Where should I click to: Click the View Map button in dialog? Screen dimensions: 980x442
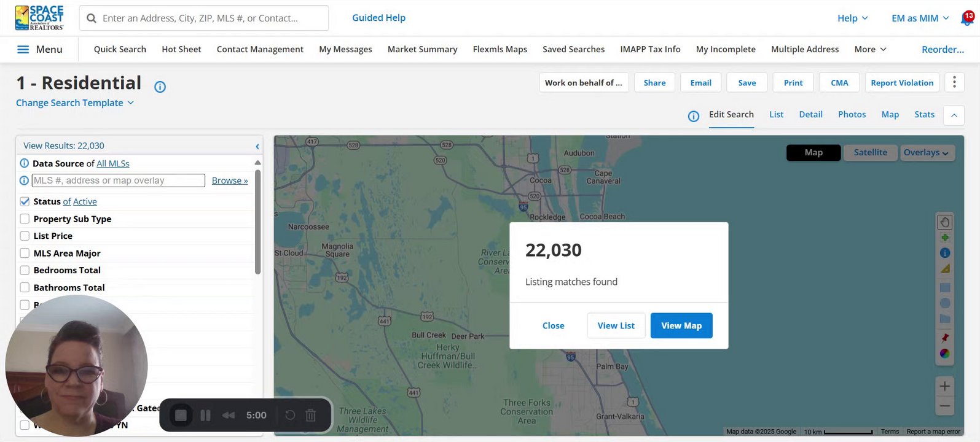click(681, 325)
